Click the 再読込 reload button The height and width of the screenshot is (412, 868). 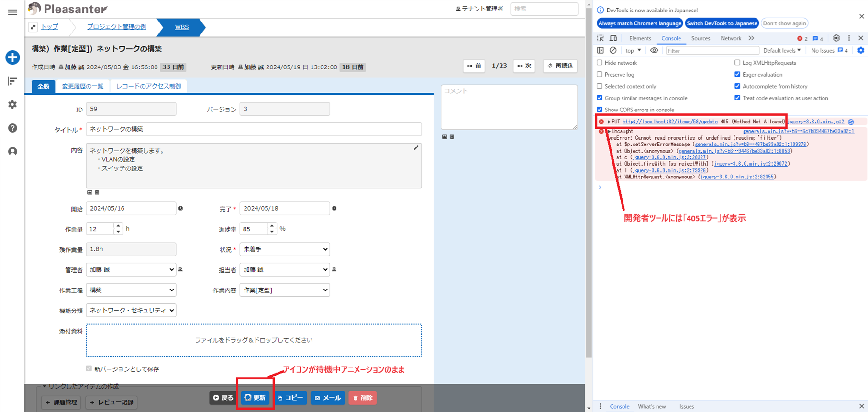[x=560, y=66]
